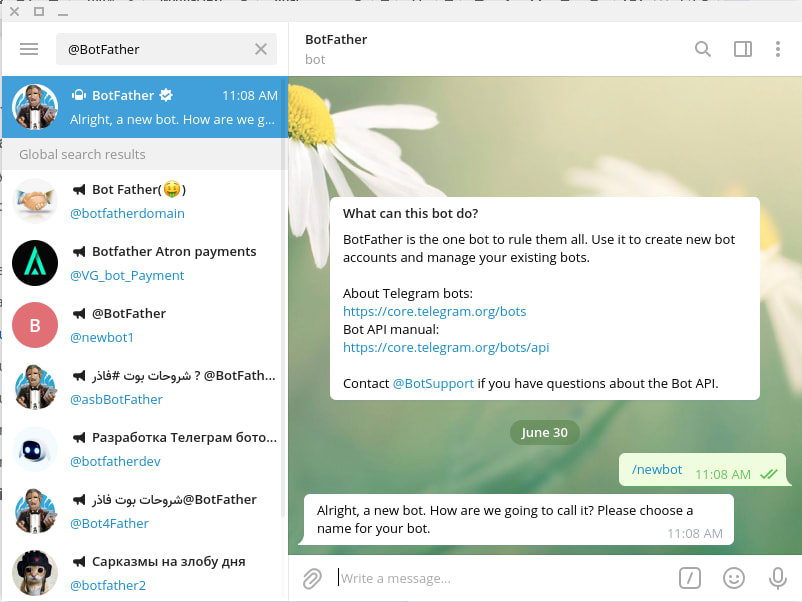Click the green A avatar of Atron payments
The height and width of the screenshot is (602, 802).
[x=35, y=263]
